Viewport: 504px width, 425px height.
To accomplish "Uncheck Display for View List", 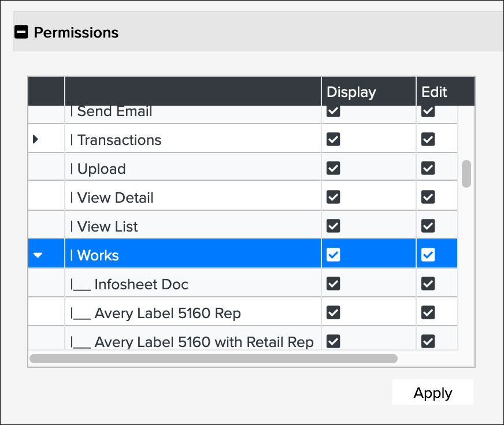I will pos(333,226).
